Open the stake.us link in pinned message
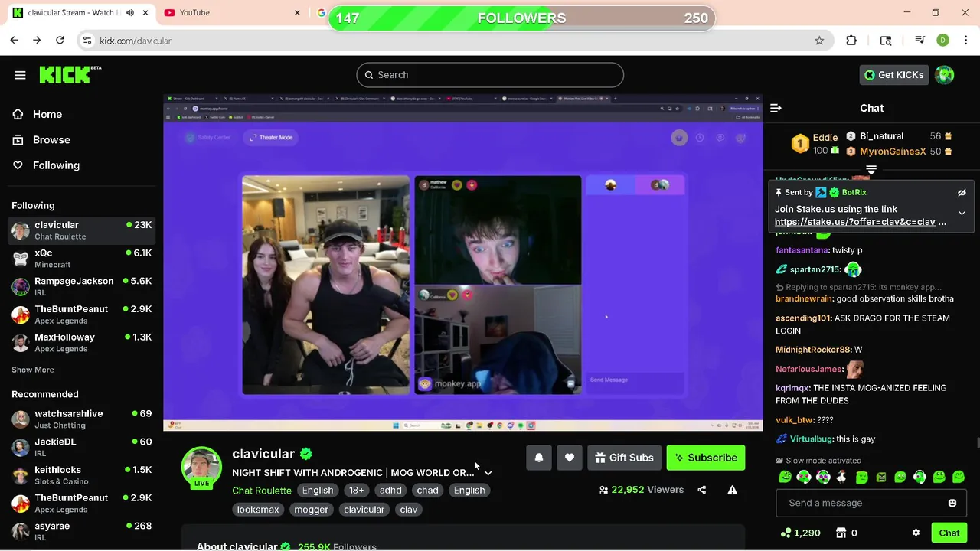This screenshot has height=551, width=980. [855, 222]
